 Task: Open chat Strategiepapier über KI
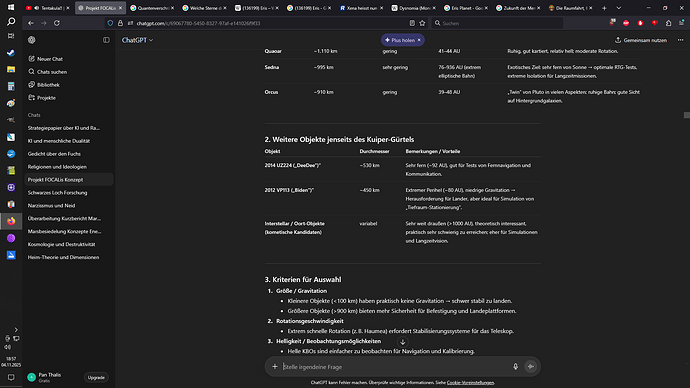click(x=64, y=128)
